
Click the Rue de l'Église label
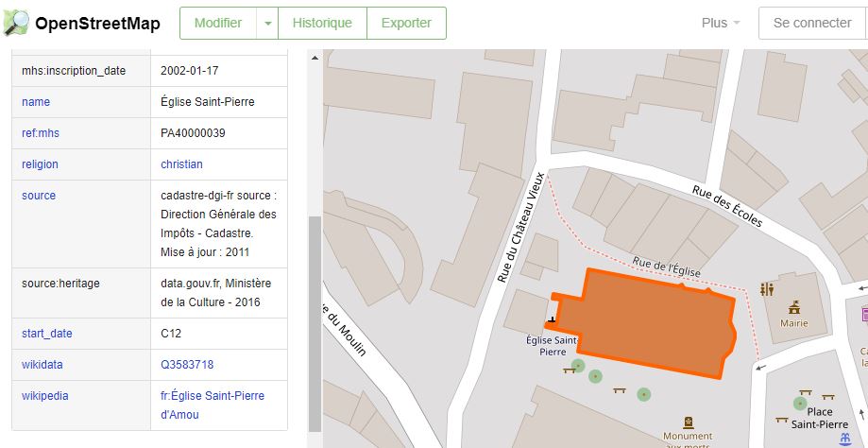[667, 267]
